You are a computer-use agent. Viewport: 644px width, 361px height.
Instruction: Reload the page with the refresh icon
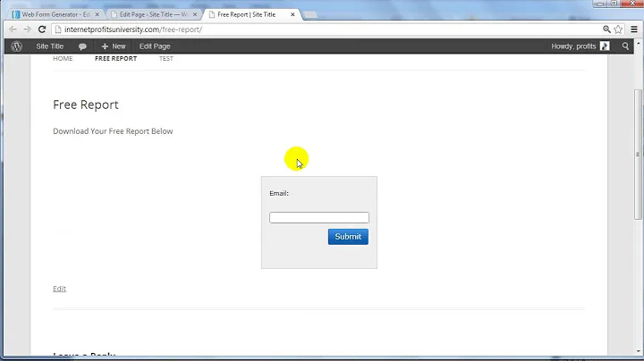(42, 29)
